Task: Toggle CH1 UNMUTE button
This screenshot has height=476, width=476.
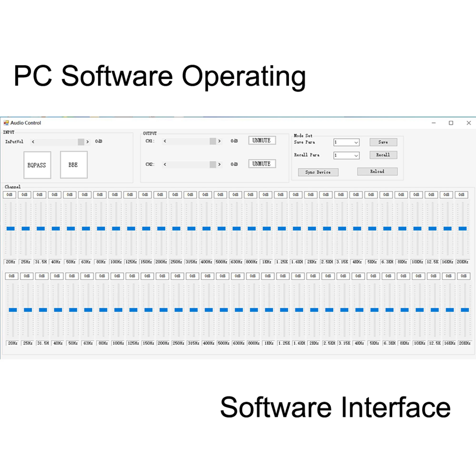Action: tap(262, 140)
